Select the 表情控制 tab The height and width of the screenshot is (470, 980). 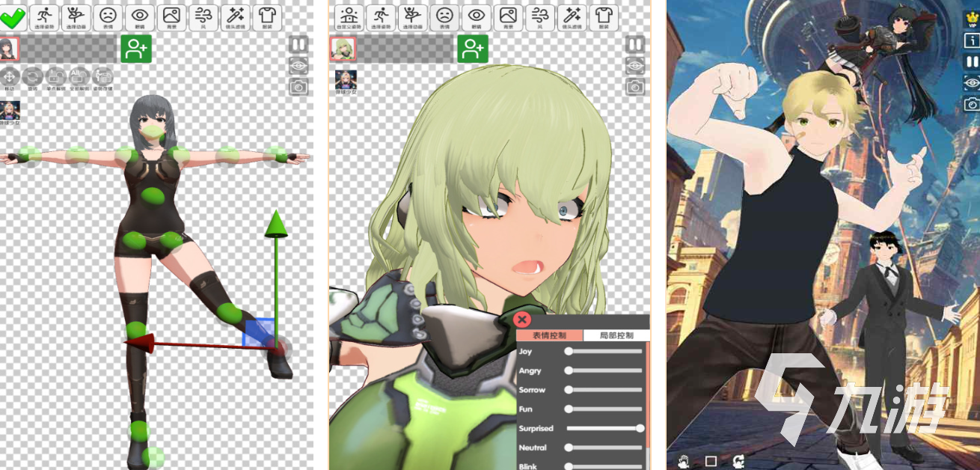549,335
